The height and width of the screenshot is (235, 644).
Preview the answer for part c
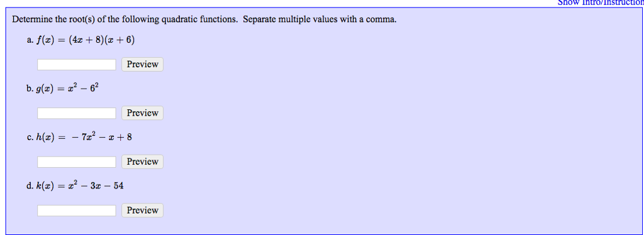pos(143,161)
